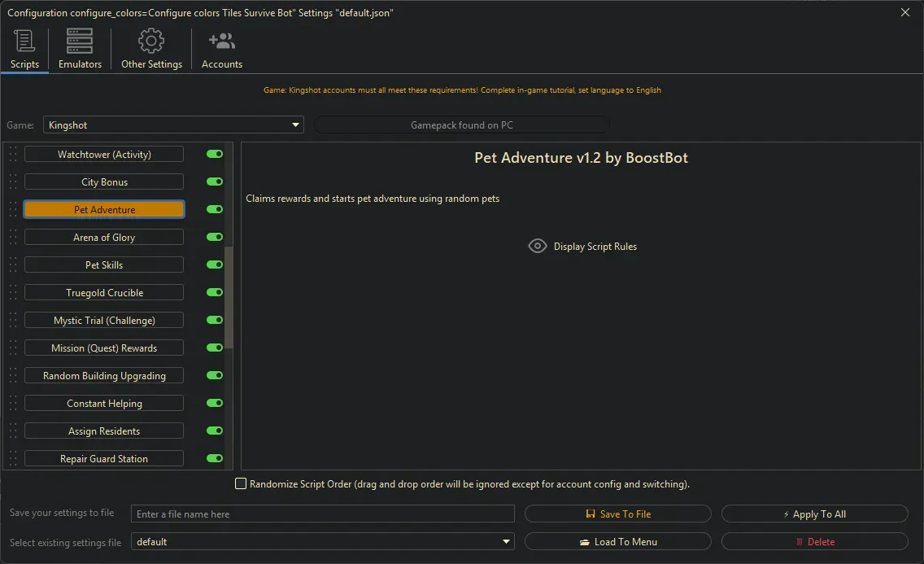Grab the drag handle beside Arena of Glory
The width and height of the screenshot is (924, 564).
pos(12,238)
